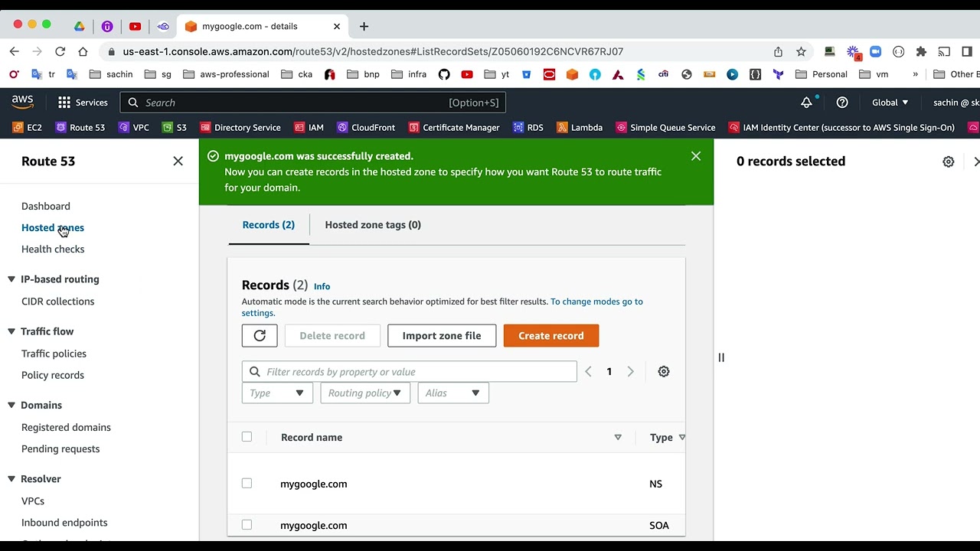The width and height of the screenshot is (980, 551).
Task: Open the Terraform bookmark icon
Action: pyautogui.click(x=778, y=74)
